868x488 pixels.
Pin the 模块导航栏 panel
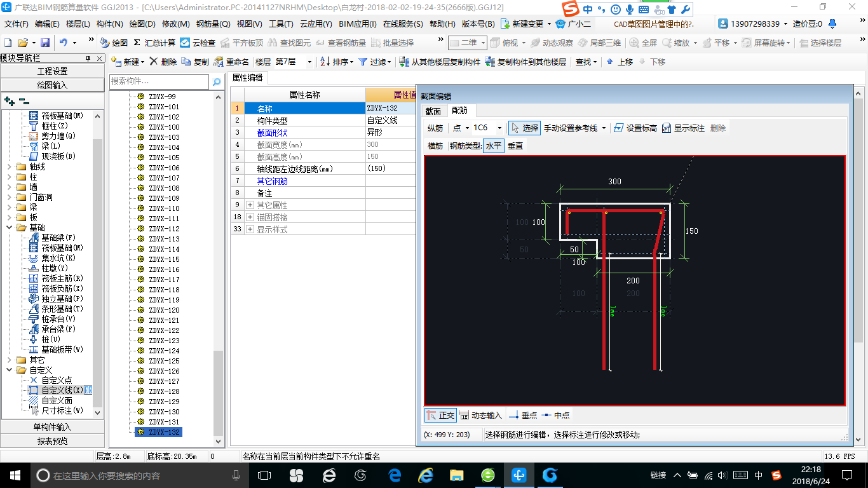tap(88, 58)
